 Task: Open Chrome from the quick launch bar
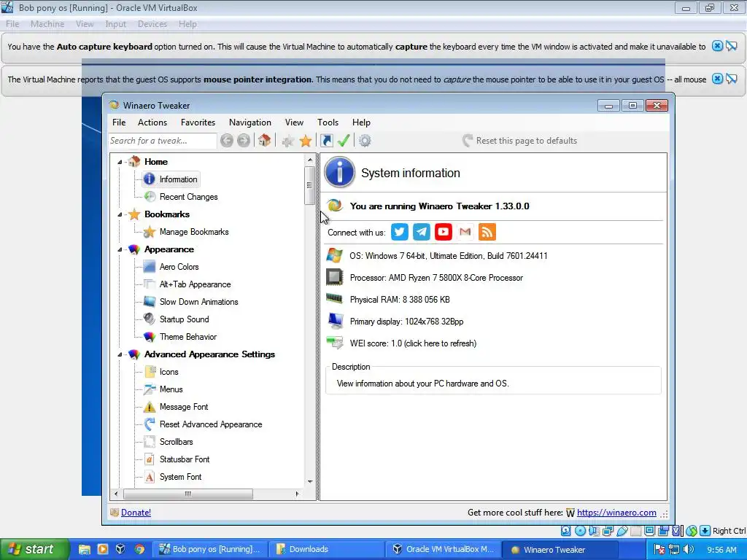139,549
